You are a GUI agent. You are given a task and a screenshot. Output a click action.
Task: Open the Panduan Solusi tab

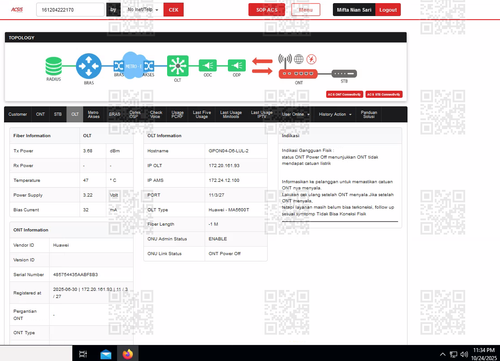pyautogui.click(x=369, y=114)
